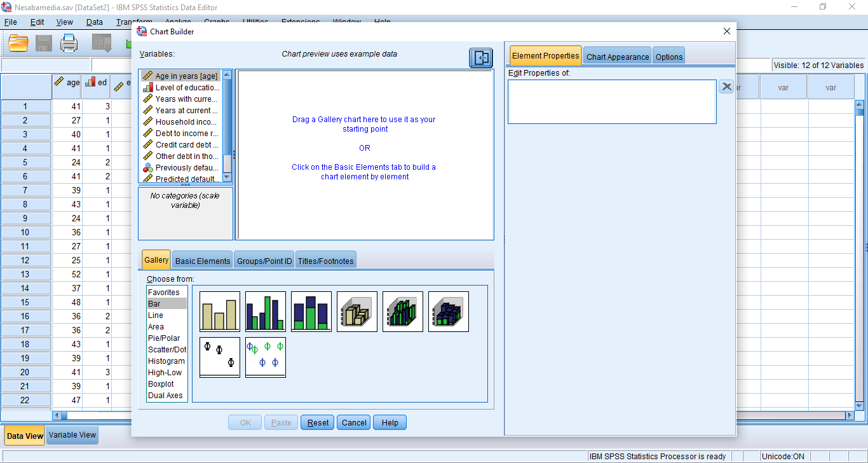Viewport: 868px width, 463px height.
Task: Select the Stacked Bar chart icon
Action: pyautogui.click(x=311, y=312)
